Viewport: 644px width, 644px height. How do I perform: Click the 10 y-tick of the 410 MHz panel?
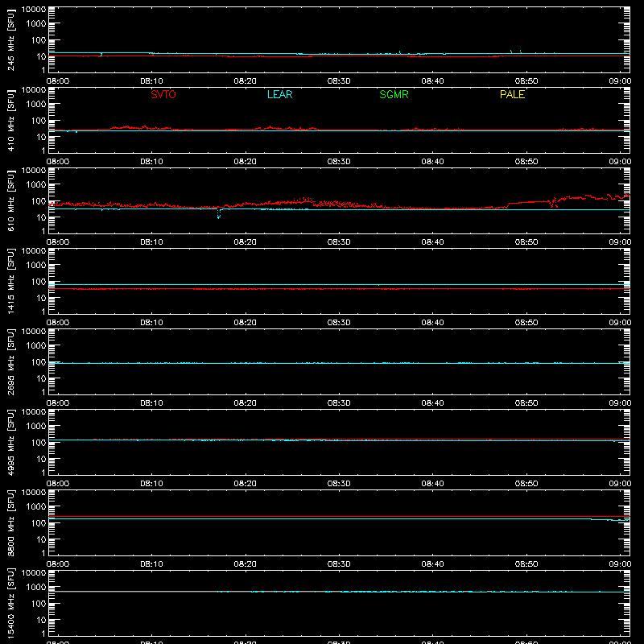click(x=41, y=137)
